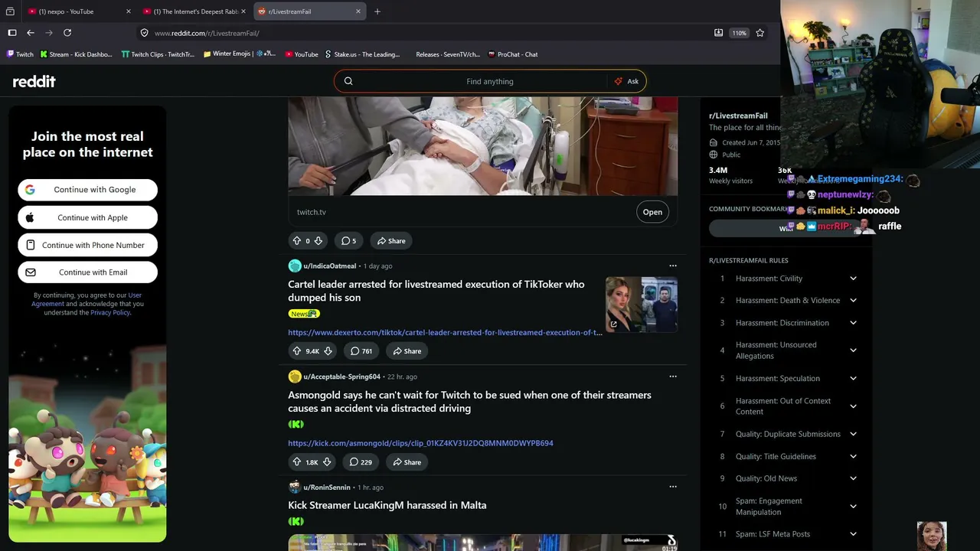
Task: Open the kick.com asmongold clip link
Action: [x=420, y=443]
